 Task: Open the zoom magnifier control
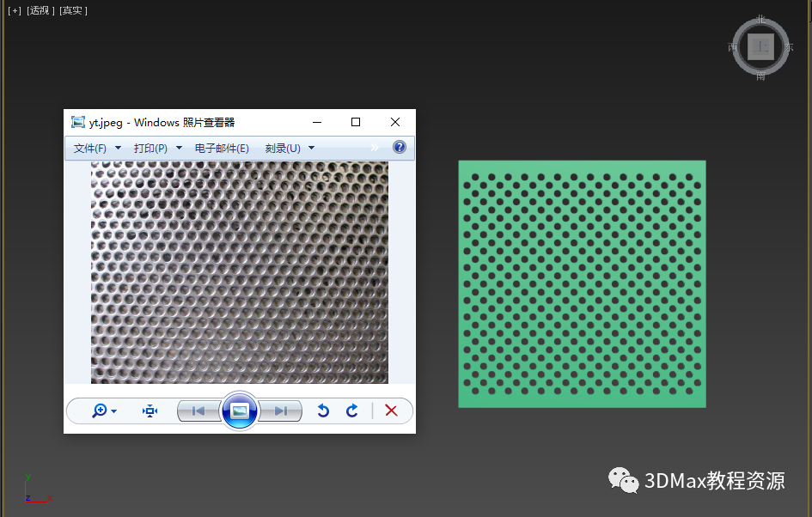100,411
